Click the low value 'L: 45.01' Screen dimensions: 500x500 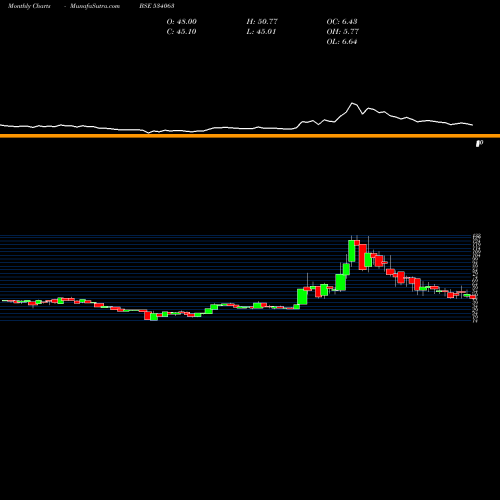(x=261, y=32)
